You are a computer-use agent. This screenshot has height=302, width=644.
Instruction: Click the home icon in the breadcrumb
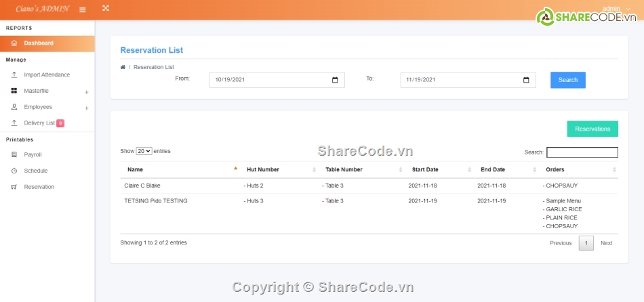click(x=123, y=67)
